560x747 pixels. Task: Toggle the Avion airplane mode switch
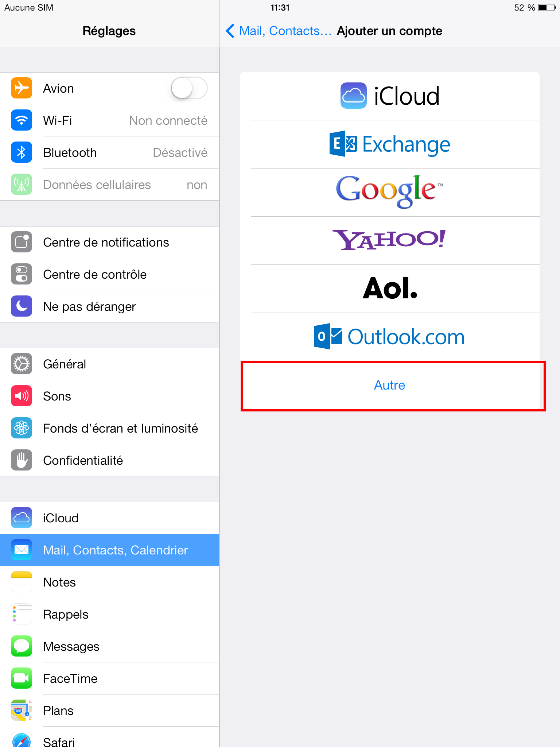[x=189, y=88]
